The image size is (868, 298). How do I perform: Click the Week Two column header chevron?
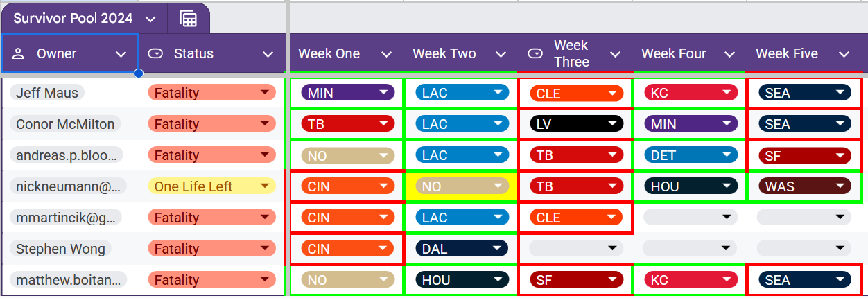click(501, 54)
